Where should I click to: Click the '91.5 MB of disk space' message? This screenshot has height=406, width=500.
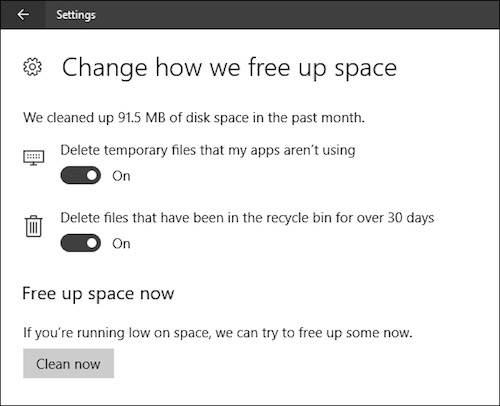[194, 118]
